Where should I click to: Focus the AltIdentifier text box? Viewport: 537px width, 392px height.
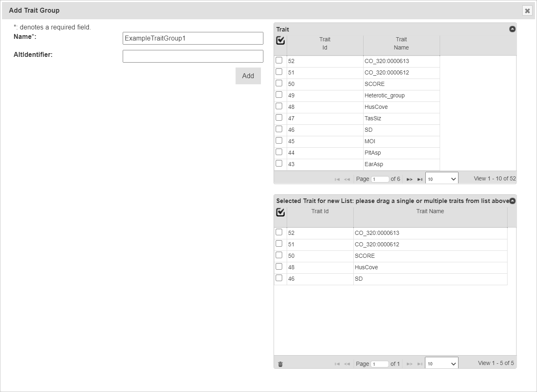click(x=193, y=56)
